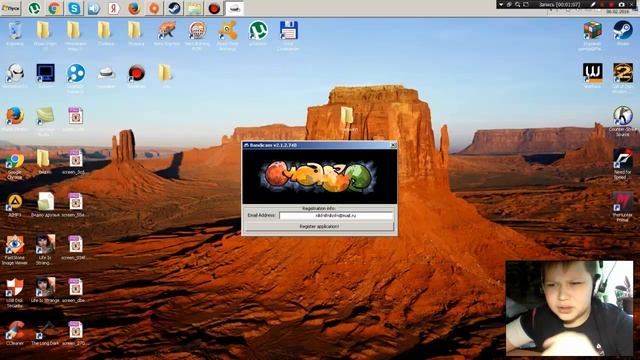Open Skype on the taskbar
Screen dimensions: 640x360
[x=74, y=8]
